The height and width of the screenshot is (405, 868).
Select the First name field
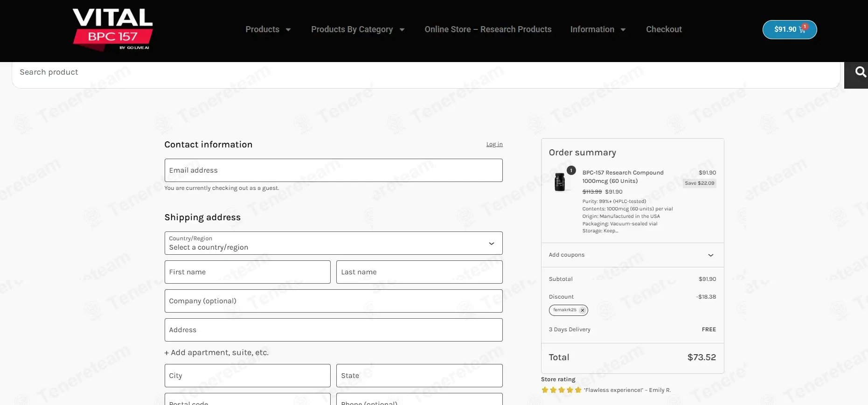click(x=247, y=272)
